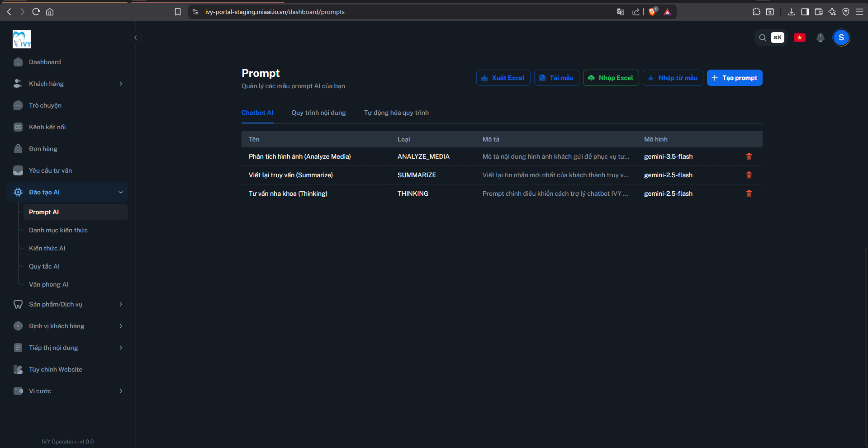Screen dimensions: 868x448
Task: Click the Đào tạo AI chip icon
Action: coord(18,192)
